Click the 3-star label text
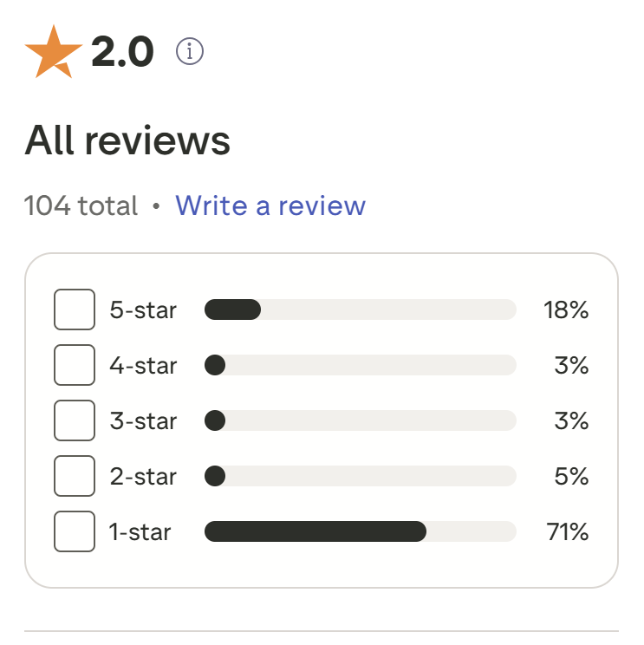Screen dimensions: 644x645 coord(143,420)
